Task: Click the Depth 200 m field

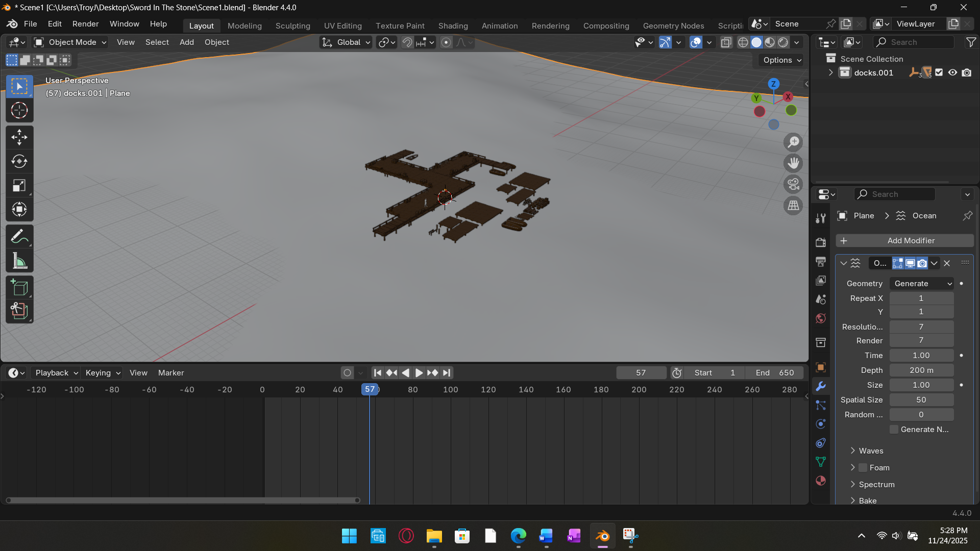Action: pos(921,370)
